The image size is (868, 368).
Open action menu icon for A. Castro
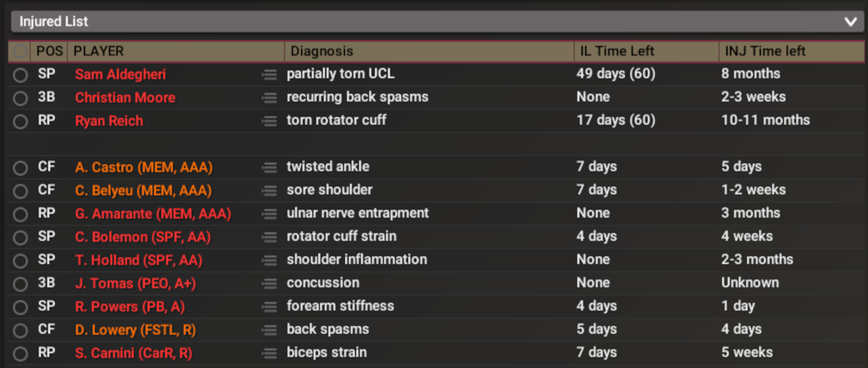point(269,168)
